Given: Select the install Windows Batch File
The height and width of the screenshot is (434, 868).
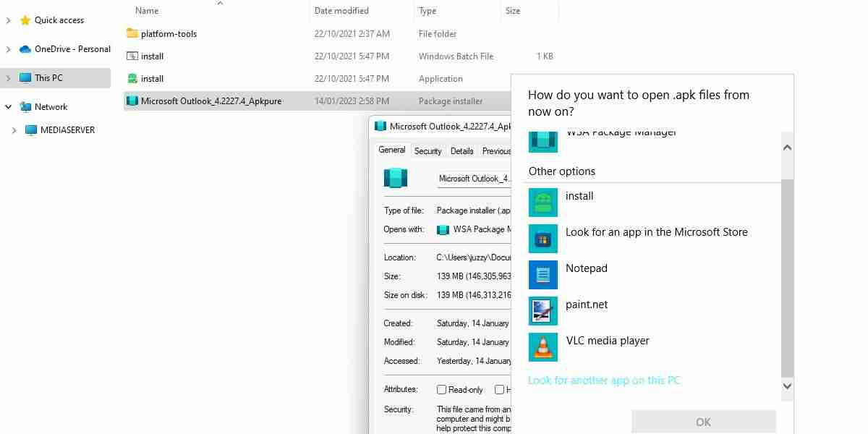Looking at the screenshot, I should pyautogui.click(x=152, y=56).
